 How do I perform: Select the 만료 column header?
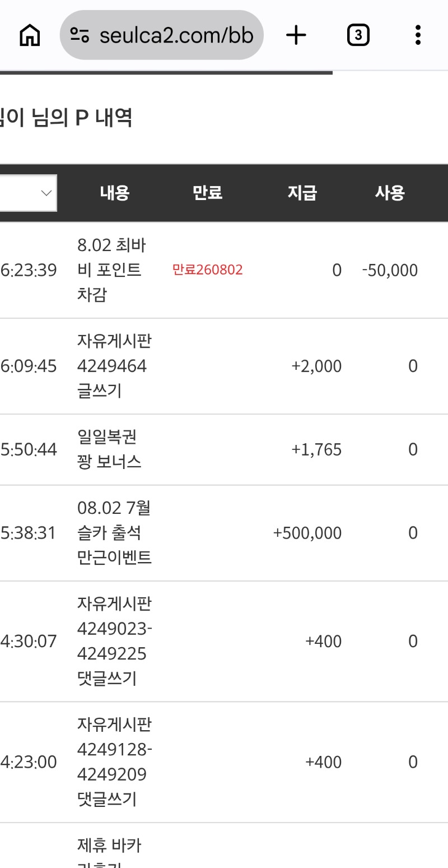tap(207, 193)
